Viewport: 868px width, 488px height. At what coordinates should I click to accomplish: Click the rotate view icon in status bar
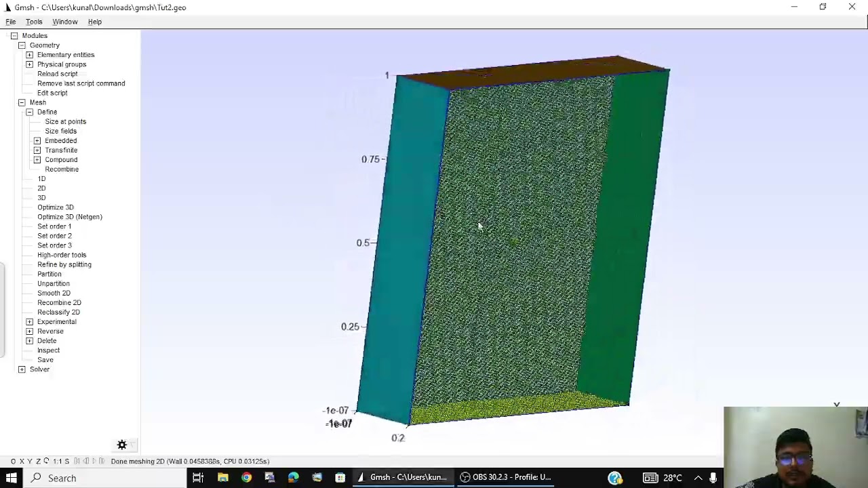[46, 461]
